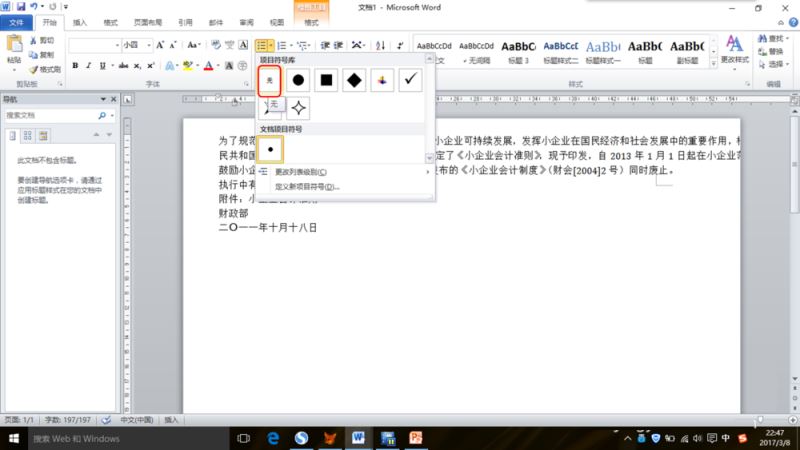Select the four-point star bullet
Screen dimensions: 800x450
coord(298,108)
